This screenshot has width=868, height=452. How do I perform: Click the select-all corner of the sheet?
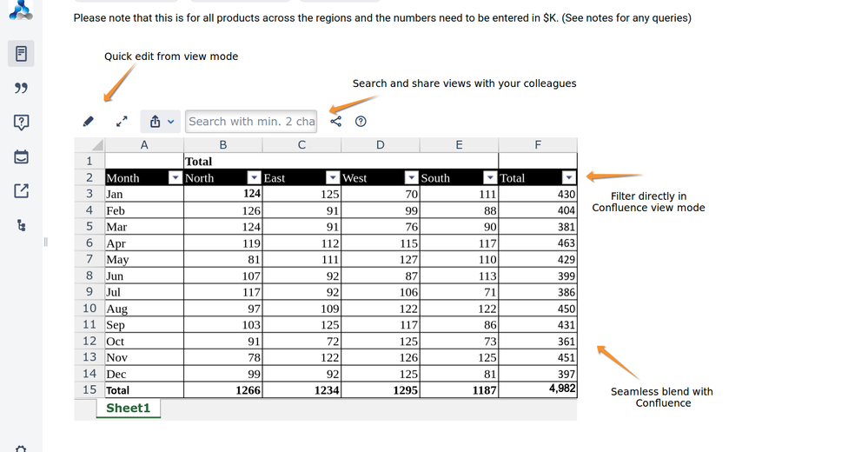pos(89,145)
